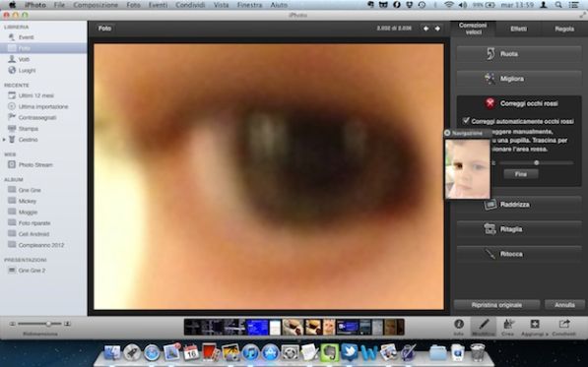Open Evernote from the Dock

tap(329, 353)
